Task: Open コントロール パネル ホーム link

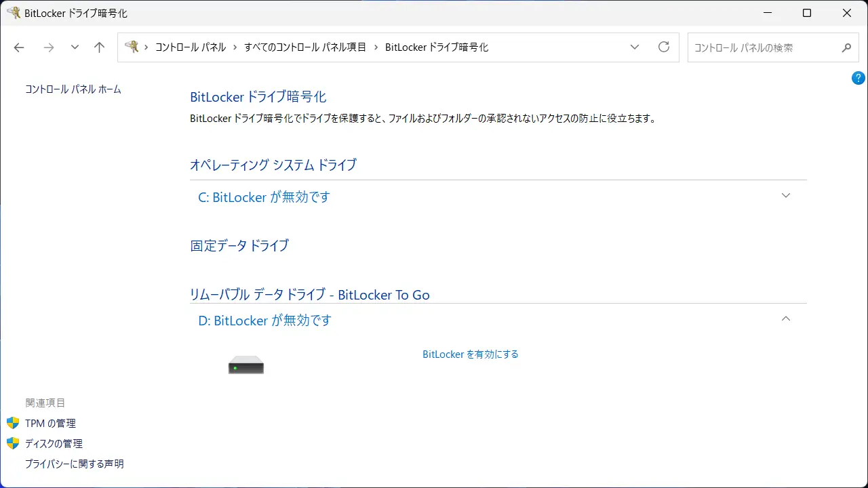Action: point(73,89)
